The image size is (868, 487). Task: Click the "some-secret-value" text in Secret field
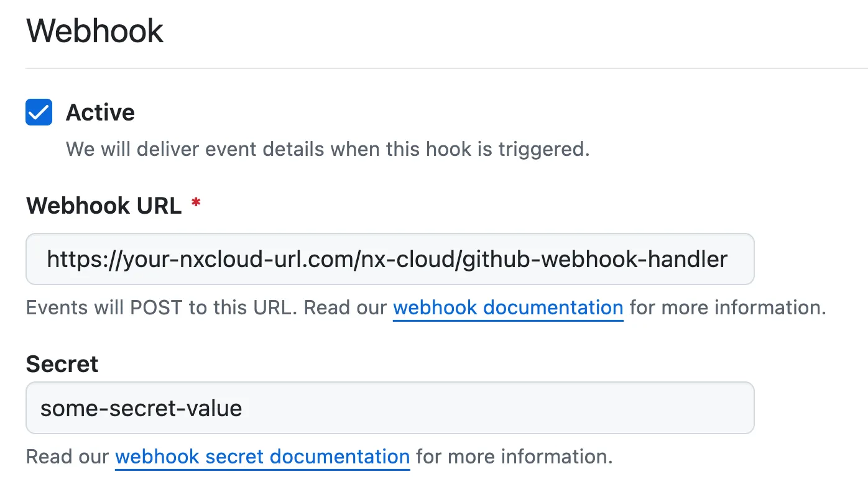click(x=141, y=408)
